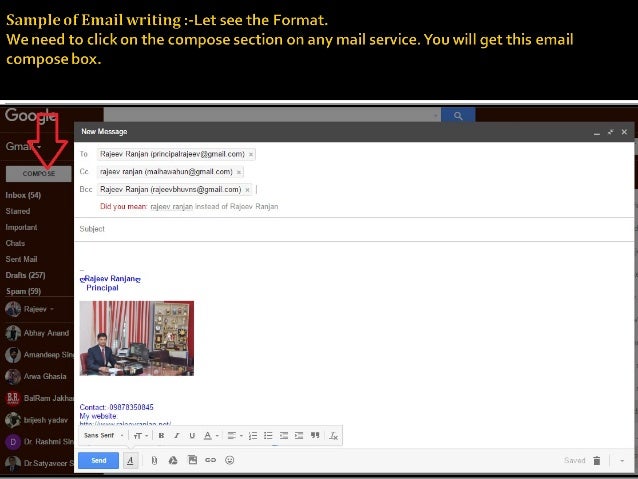This screenshot has width=638, height=479.
Task: Insert a numbered list
Action: pyautogui.click(x=253, y=435)
